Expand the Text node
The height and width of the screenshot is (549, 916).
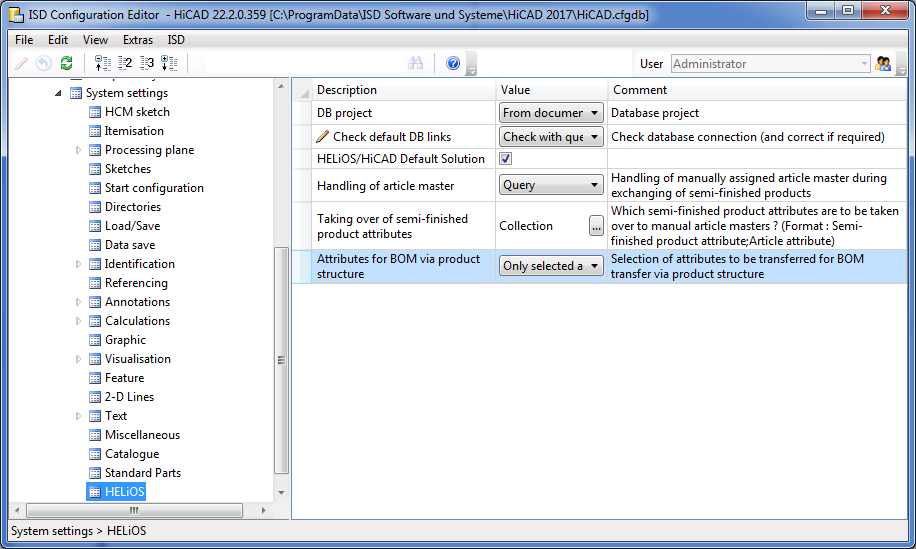point(78,416)
